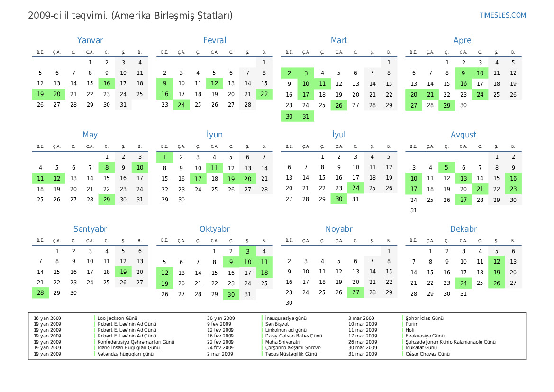554x392 pixels.
Task: Select the Fevral month title
Action: pos(214,40)
